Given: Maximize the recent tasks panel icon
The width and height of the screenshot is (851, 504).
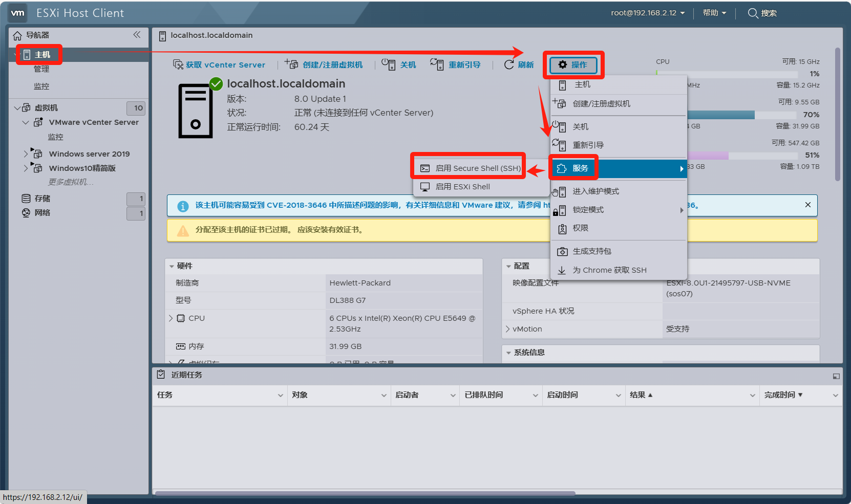Looking at the screenshot, I should click(x=836, y=376).
